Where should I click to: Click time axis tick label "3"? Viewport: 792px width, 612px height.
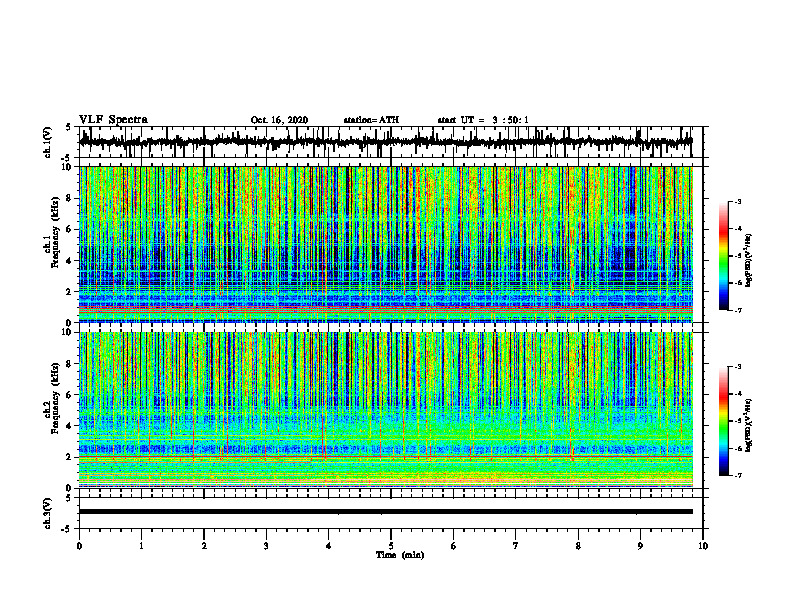(x=266, y=546)
